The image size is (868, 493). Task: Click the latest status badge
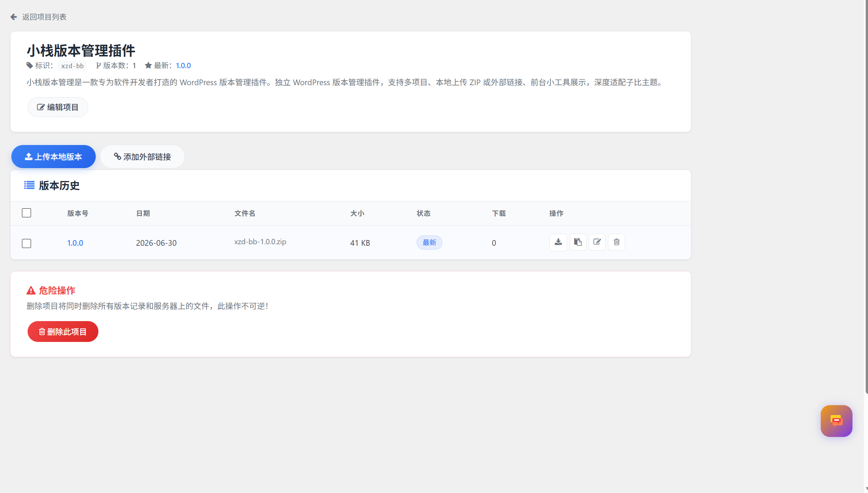pyautogui.click(x=429, y=242)
